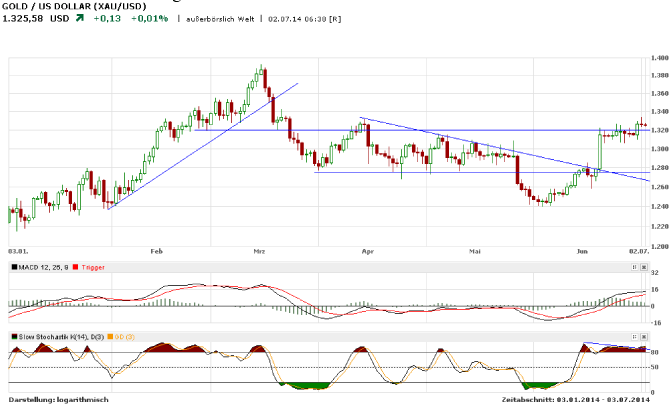Click the Mrz label on time axis

(260, 254)
